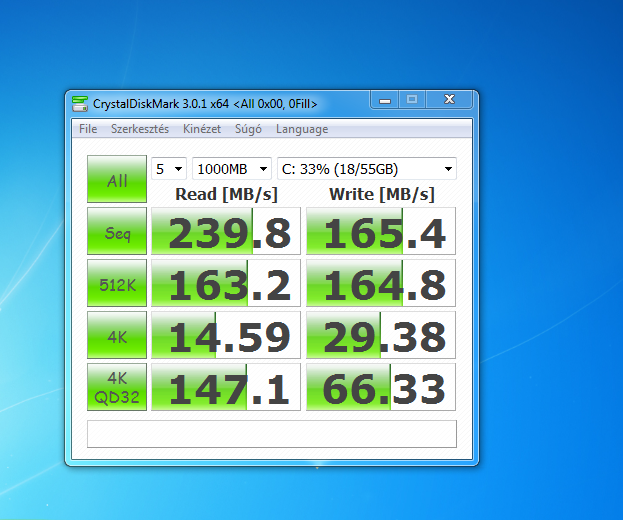This screenshot has width=623, height=520.
Task: Open the Szerkesztés menu
Action: (140, 129)
